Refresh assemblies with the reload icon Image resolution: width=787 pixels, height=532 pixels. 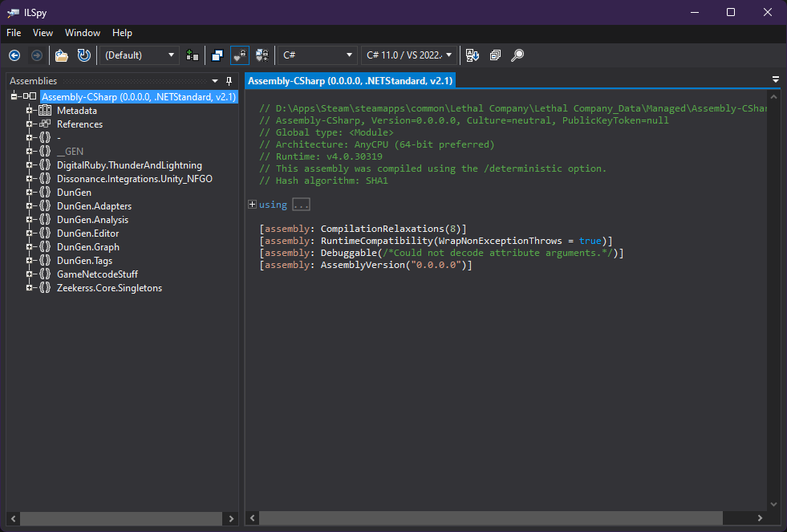click(83, 55)
